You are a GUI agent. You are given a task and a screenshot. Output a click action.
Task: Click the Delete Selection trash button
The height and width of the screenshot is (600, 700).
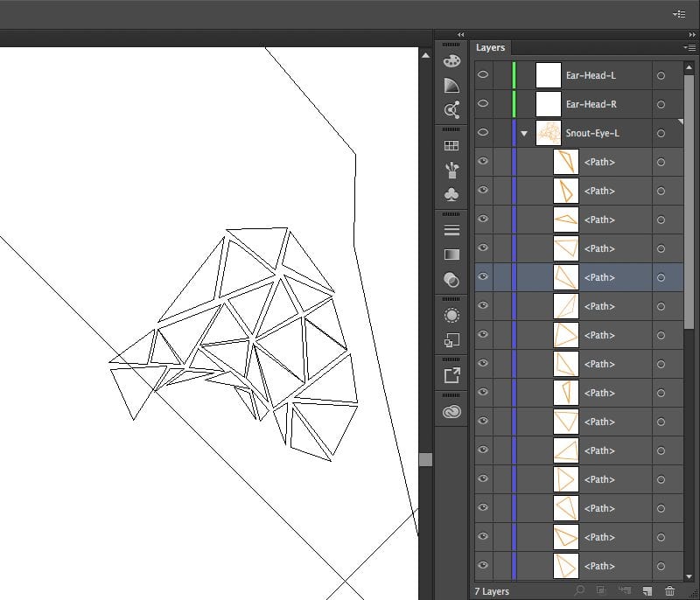point(669,592)
